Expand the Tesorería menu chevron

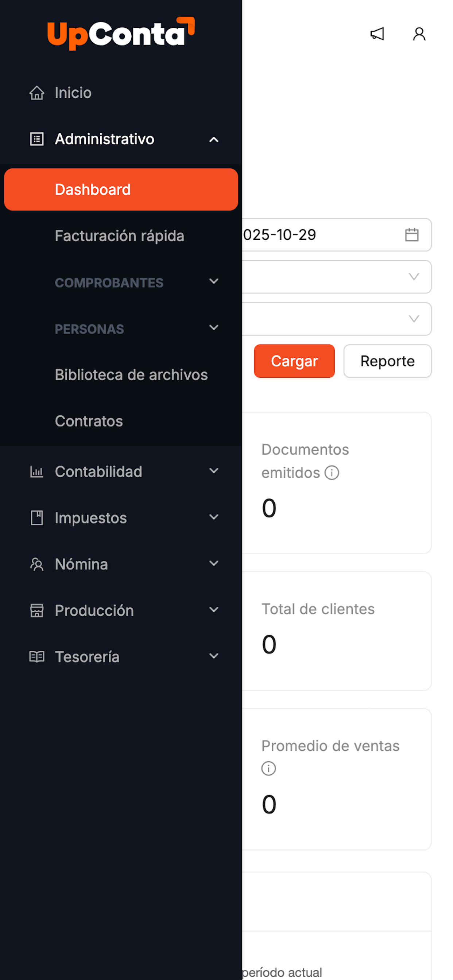pyautogui.click(x=214, y=656)
